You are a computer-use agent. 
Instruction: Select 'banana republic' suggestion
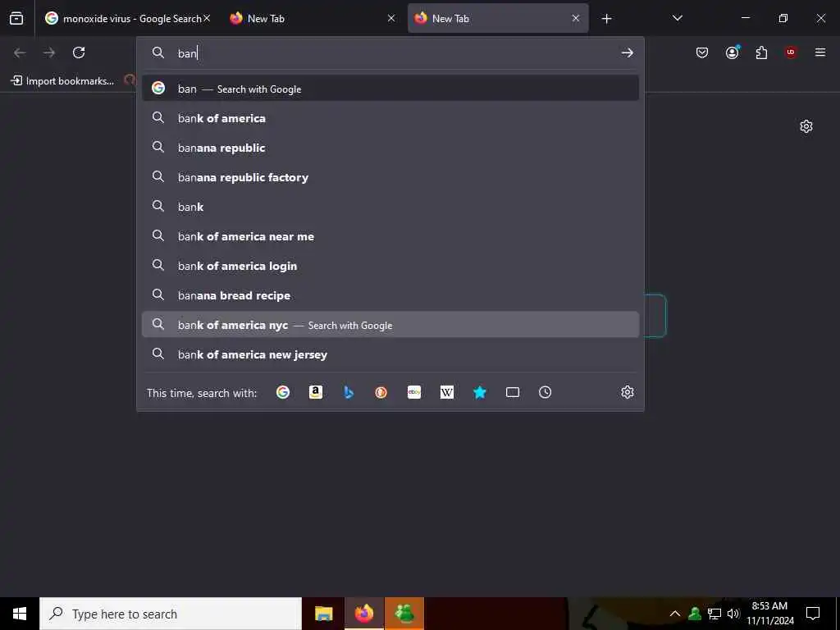390,148
